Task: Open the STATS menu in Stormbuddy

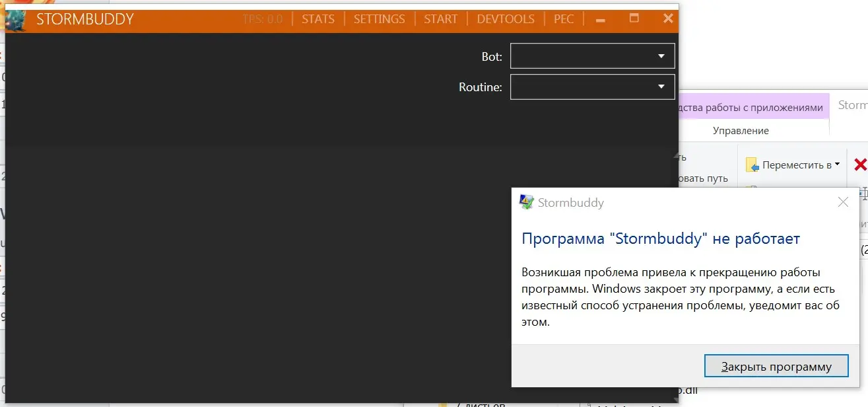Action: pos(318,19)
